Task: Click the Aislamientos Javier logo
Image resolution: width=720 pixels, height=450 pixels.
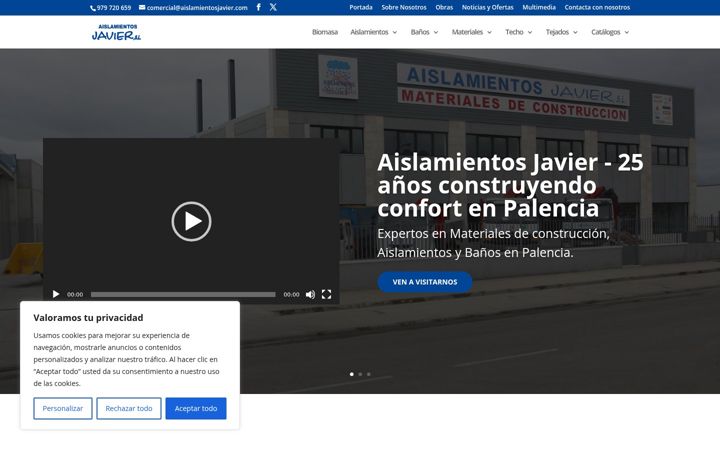Action: [x=117, y=32]
